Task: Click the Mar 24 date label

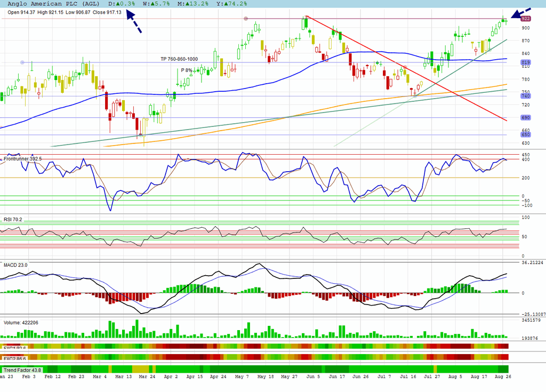Action: pos(147,377)
